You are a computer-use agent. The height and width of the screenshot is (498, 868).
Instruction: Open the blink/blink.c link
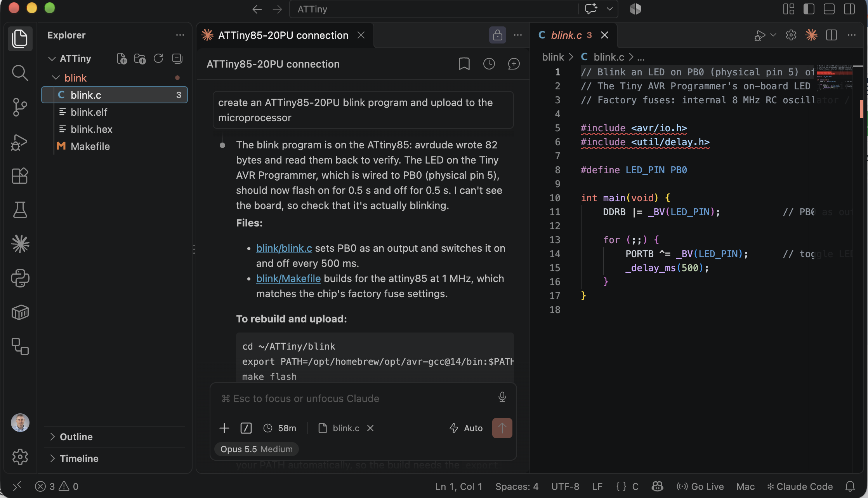(284, 248)
